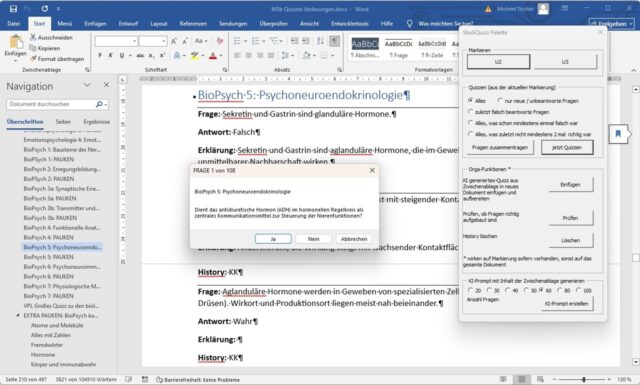Activate Format übertragen paintbrush
Screen dimensions: 640x385
point(33,59)
